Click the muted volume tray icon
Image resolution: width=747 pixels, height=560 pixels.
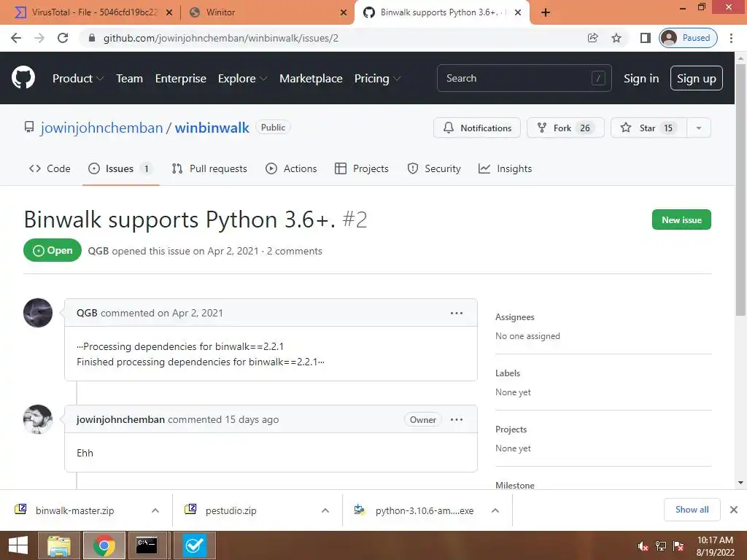(643, 546)
